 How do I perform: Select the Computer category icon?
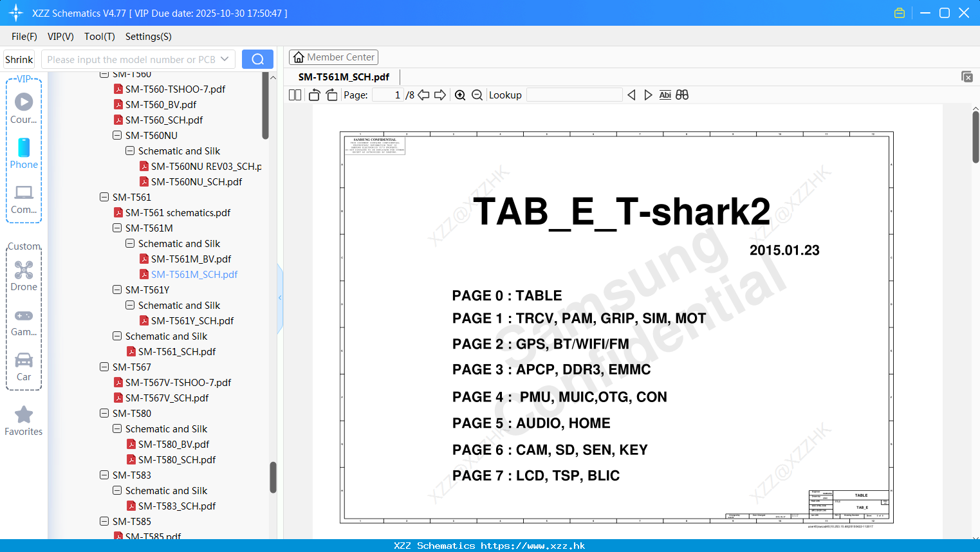[x=24, y=199]
